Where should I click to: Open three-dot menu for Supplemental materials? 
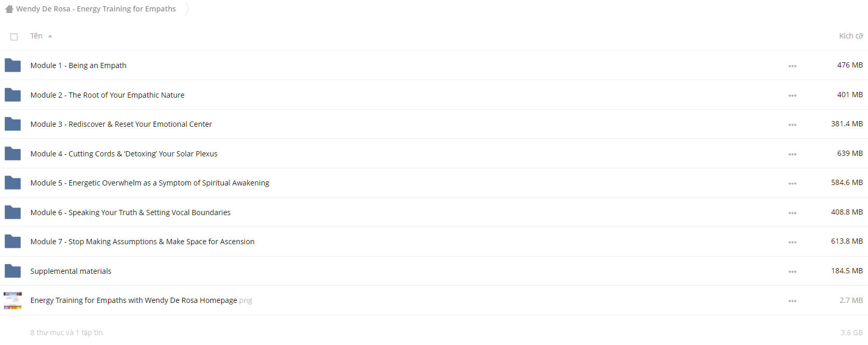click(792, 272)
